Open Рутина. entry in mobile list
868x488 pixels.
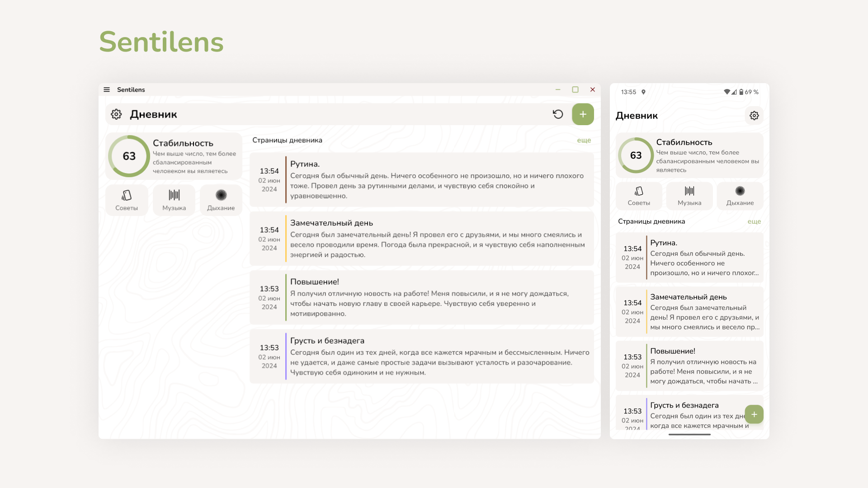(689, 258)
